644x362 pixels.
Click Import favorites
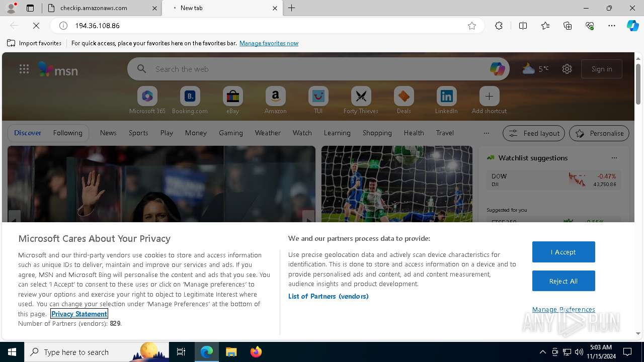tap(34, 43)
